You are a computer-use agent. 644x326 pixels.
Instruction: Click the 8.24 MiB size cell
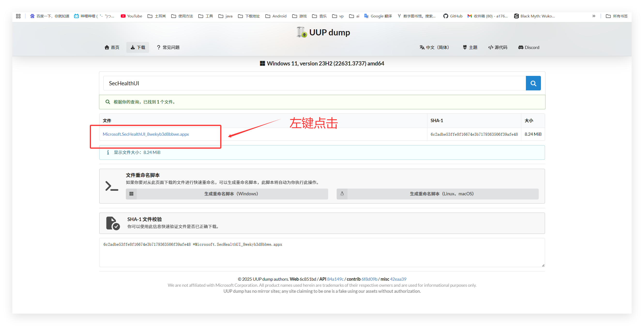533,134
